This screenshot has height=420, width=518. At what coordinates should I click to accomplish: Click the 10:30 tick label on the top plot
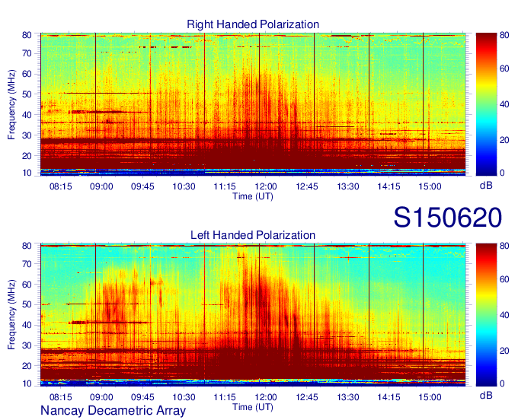tap(184, 186)
